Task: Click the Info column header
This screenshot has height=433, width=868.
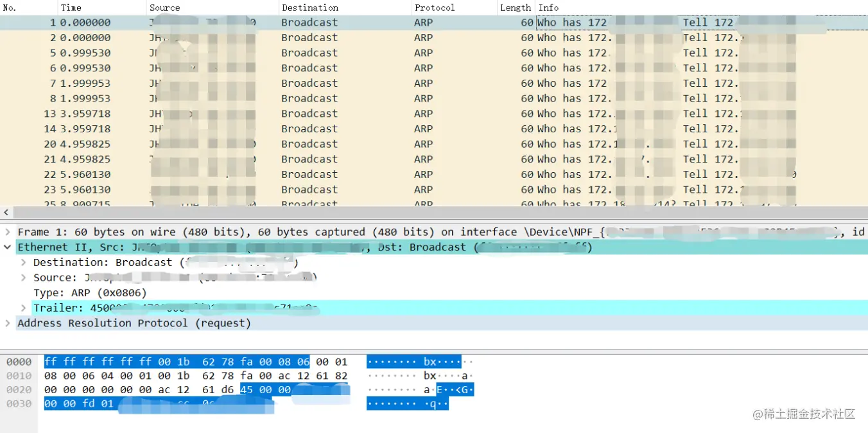Action: click(x=702, y=8)
